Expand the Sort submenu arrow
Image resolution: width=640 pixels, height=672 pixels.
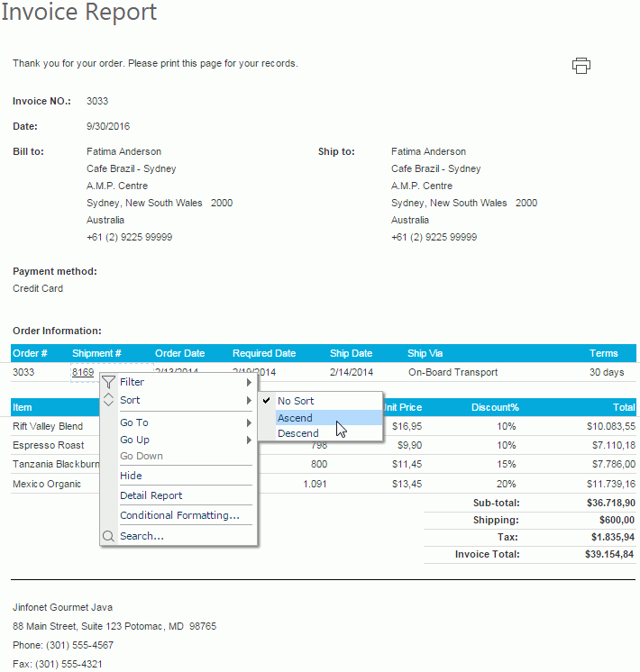pyautogui.click(x=249, y=400)
